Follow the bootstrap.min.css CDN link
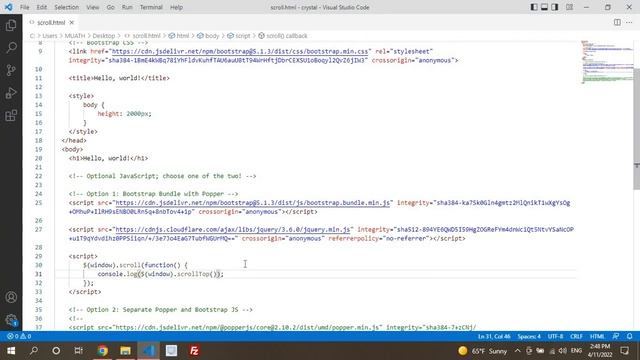Viewport: 640px width, 360px height. click(x=240, y=51)
